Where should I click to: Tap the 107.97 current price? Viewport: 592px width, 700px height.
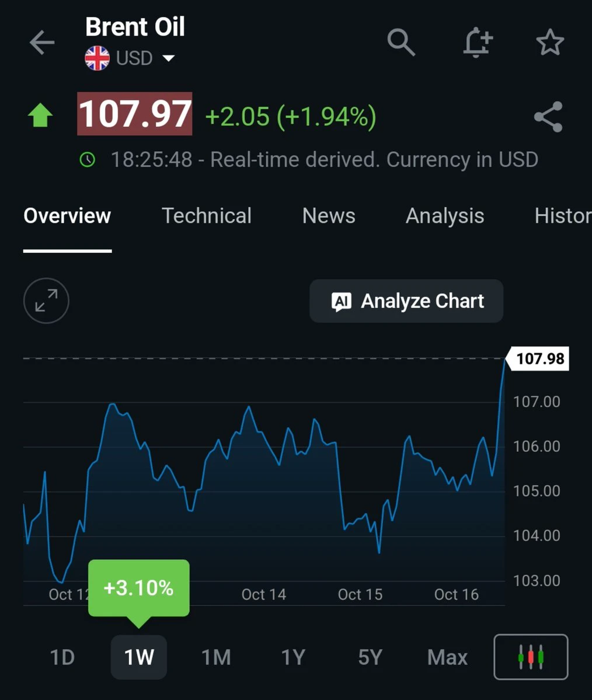coord(135,114)
